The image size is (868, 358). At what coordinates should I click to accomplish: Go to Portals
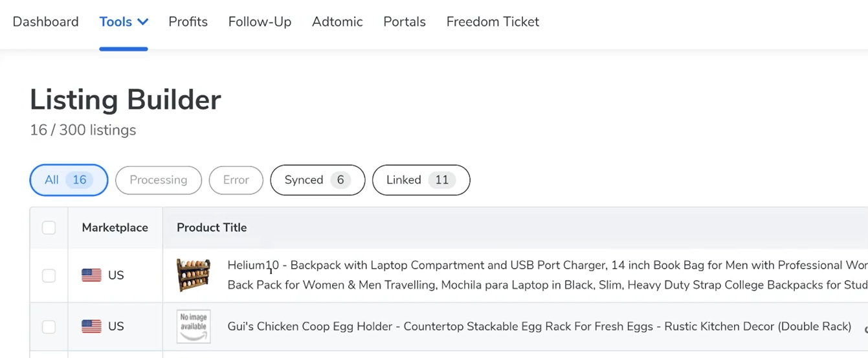[405, 22]
